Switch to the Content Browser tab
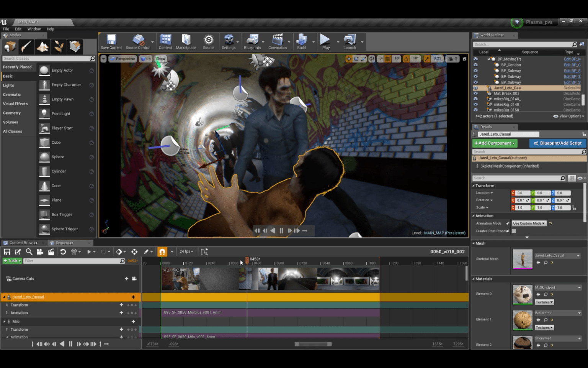This screenshot has height=368, width=588. (x=23, y=243)
